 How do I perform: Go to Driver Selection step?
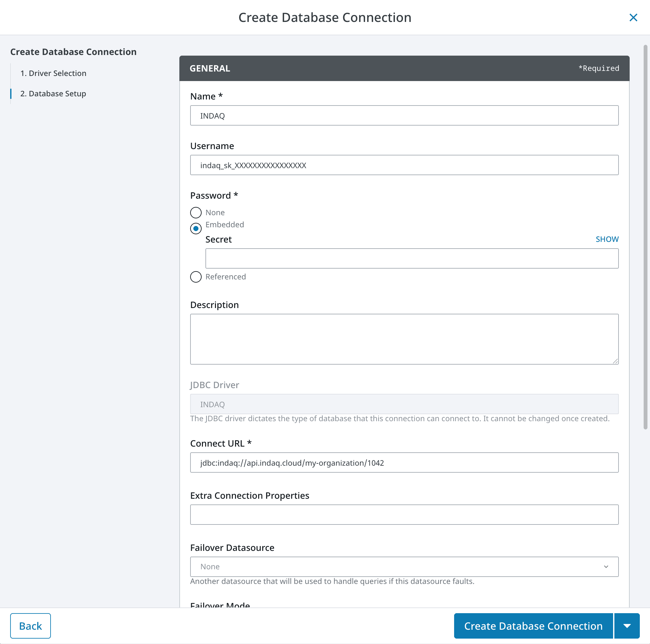53,73
